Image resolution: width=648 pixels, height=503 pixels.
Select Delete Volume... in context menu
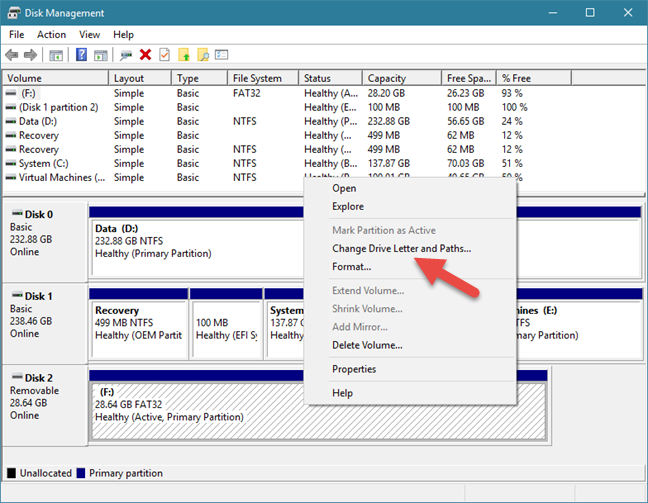coord(367,345)
